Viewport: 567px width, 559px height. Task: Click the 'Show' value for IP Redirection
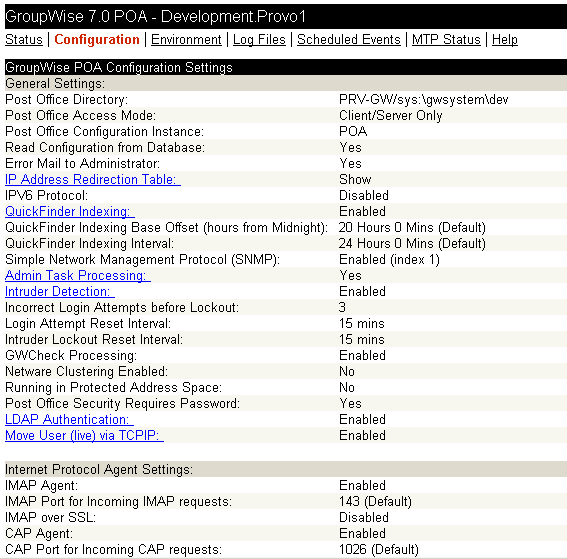point(355,179)
